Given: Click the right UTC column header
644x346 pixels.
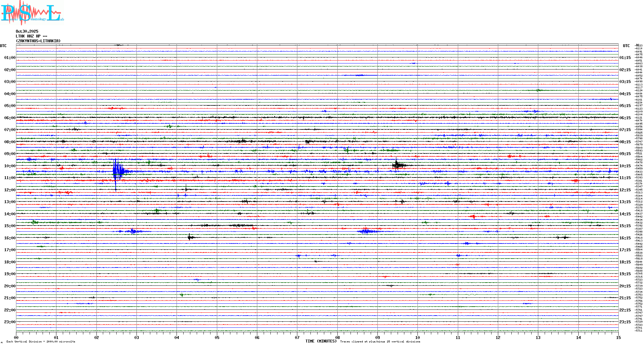Looking at the screenshot, I should tap(626, 46).
